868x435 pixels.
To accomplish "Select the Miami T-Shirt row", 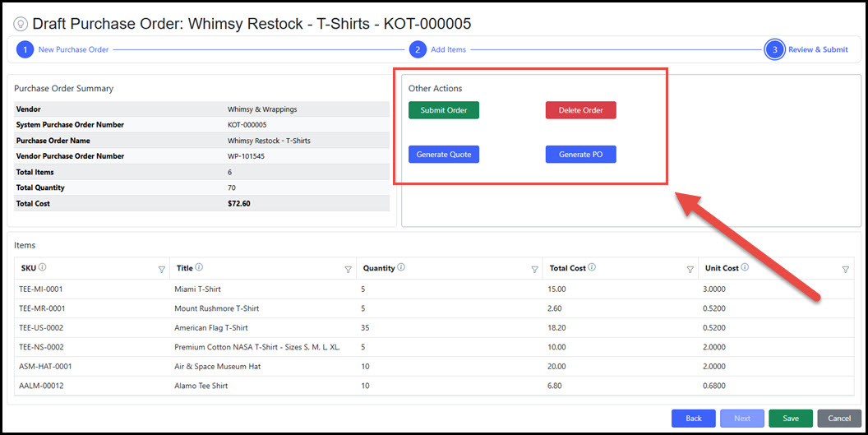I will (x=197, y=289).
